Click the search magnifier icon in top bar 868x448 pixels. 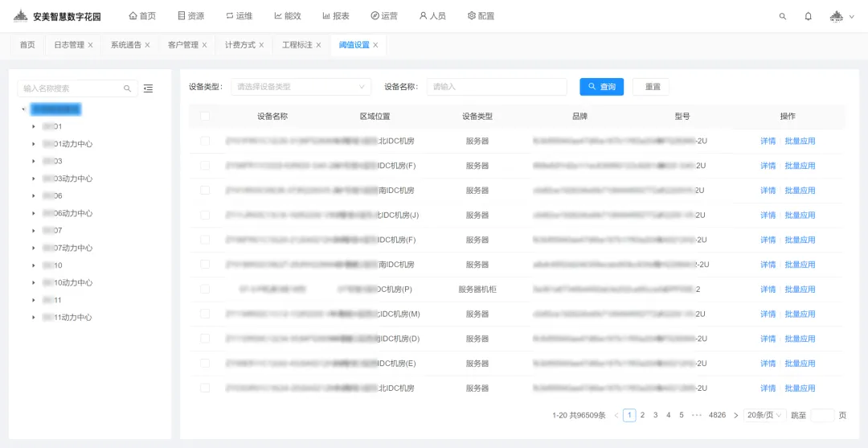click(783, 16)
